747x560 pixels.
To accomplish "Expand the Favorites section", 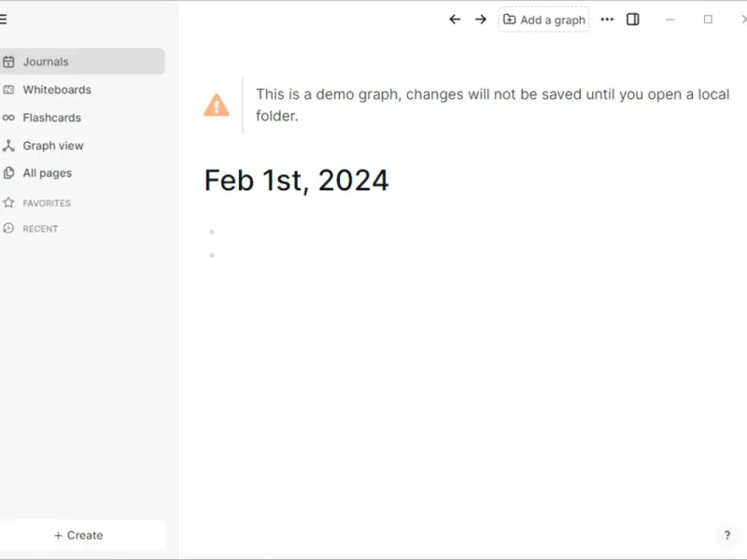I will tap(47, 203).
